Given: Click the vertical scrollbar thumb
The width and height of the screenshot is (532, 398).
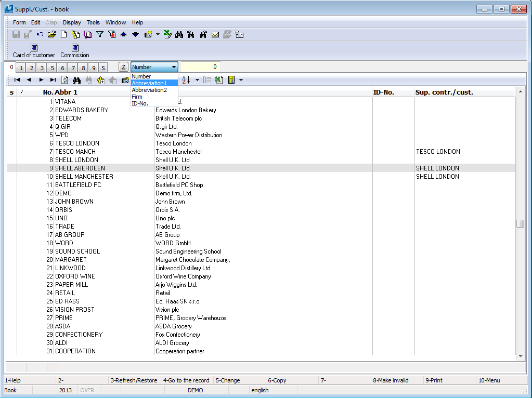Looking at the screenshot, I should point(520,224).
